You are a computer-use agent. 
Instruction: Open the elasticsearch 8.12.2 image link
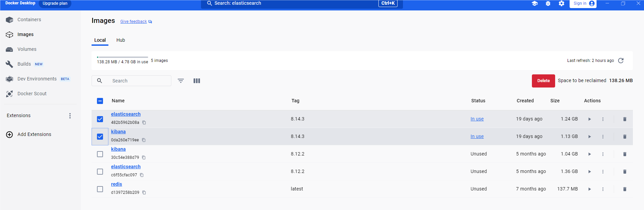[126, 167]
